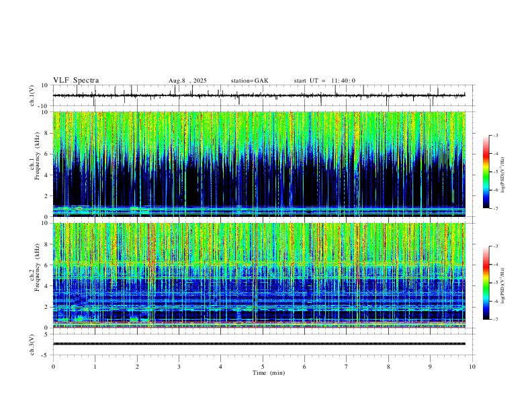This screenshot has height=411, width=532.
Task: Click inside the ch.1 spectrogram panel
Action: pos(259,164)
